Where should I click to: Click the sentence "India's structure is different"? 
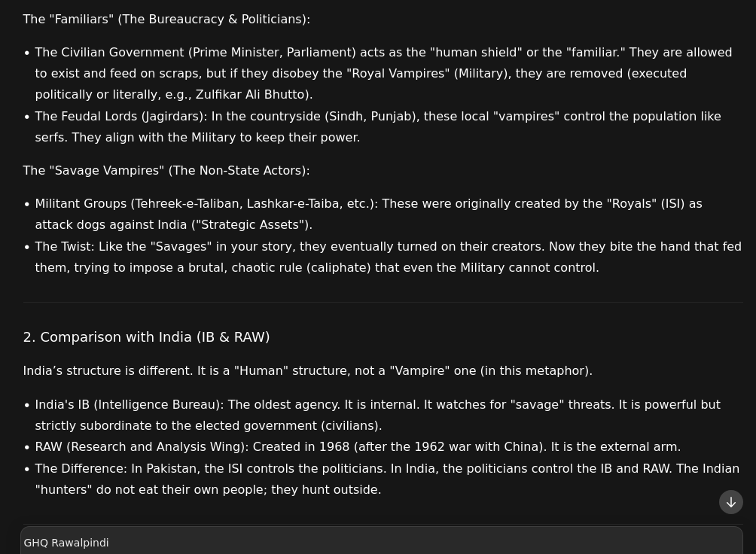coord(307,371)
